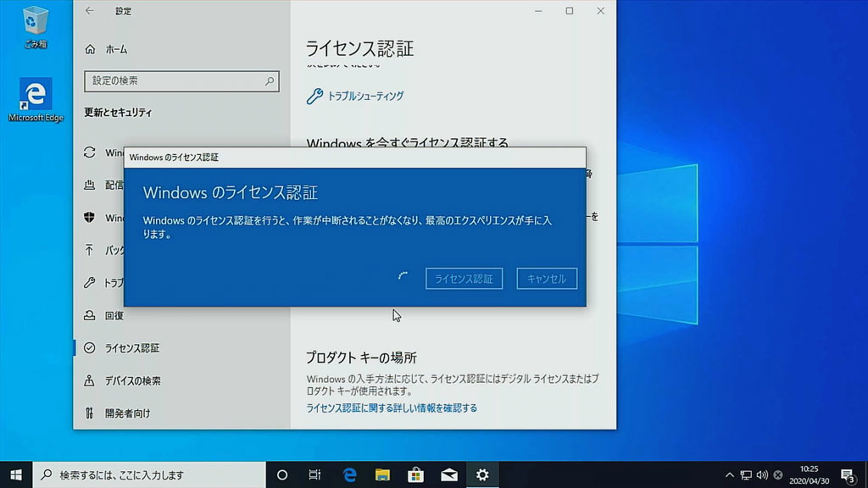The width and height of the screenshot is (868, 488).
Task: Click the taskbar search box
Action: click(149, 474)
